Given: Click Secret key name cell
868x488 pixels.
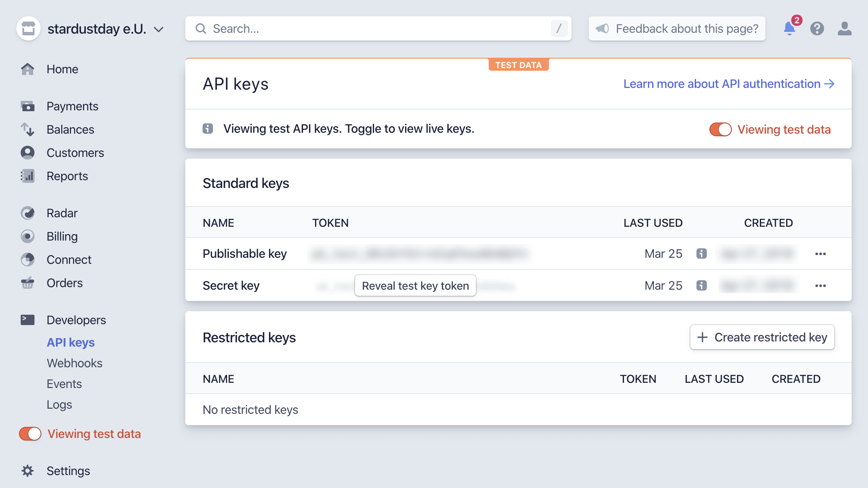Looking at the screenshot, I should coord(231,285).
